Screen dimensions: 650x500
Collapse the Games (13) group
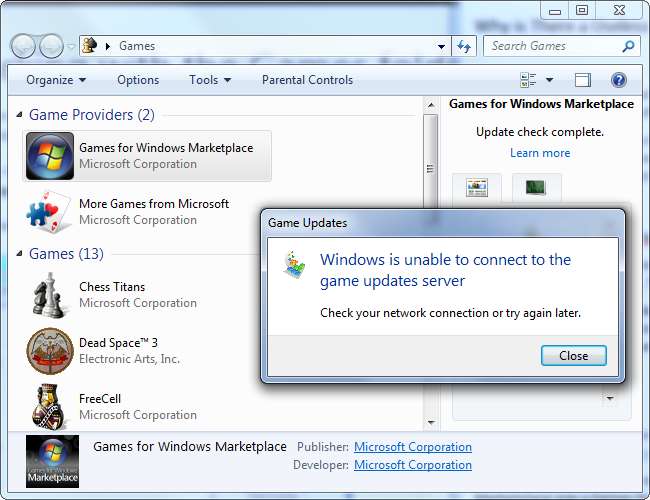click(x=19, y=253)
